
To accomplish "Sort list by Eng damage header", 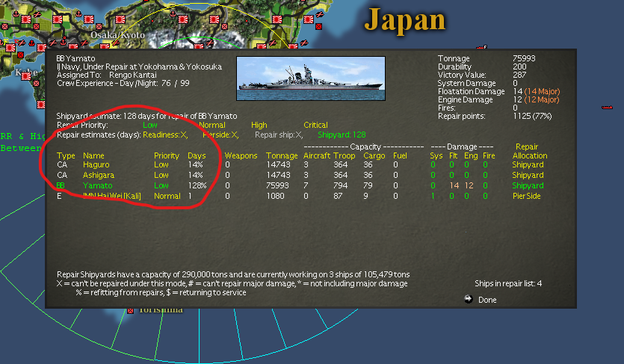I will click(x=471, y=156).
